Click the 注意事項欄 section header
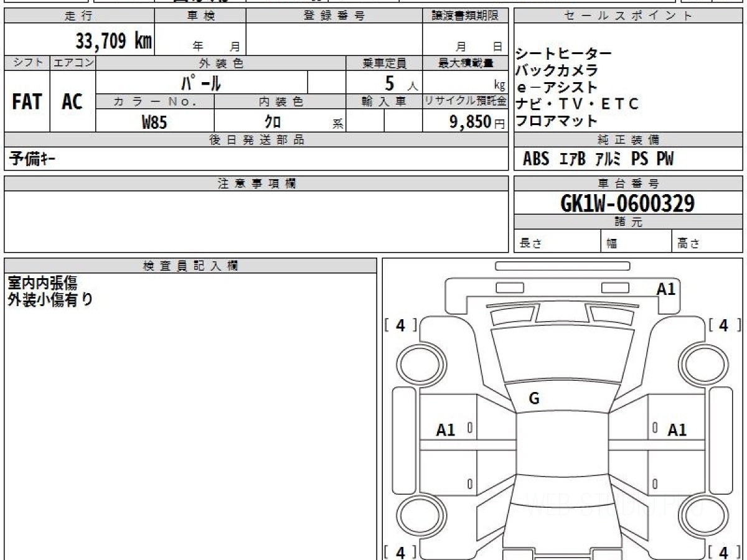The image size is (747, 560). 256,184
